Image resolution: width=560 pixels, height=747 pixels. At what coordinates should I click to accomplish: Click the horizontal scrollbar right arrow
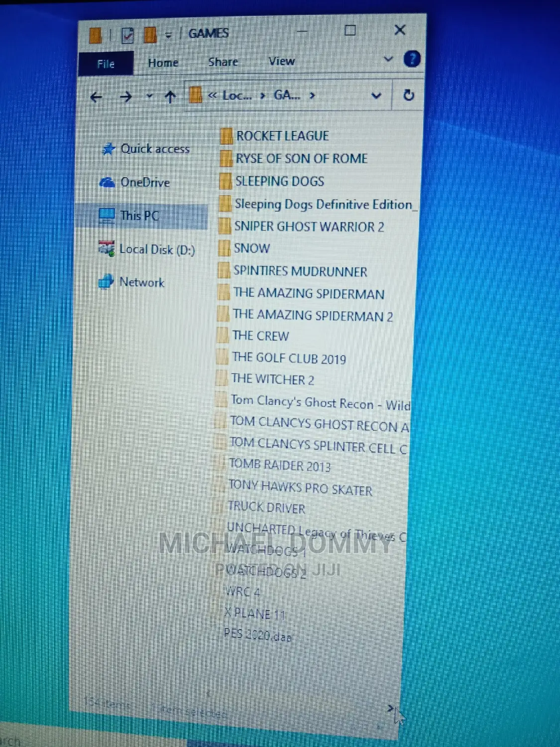pos(390,708)
